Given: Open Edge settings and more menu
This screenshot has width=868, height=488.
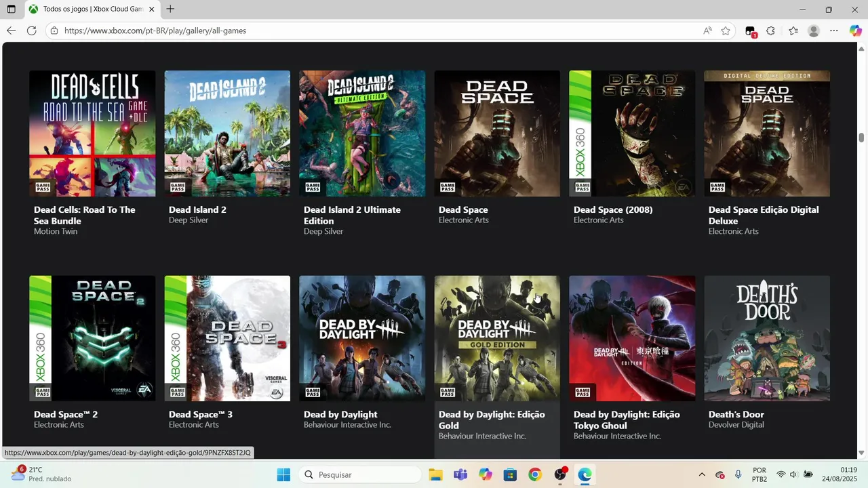Looking at the screenshot, I should pyautogui.click(x=834, y=30).
